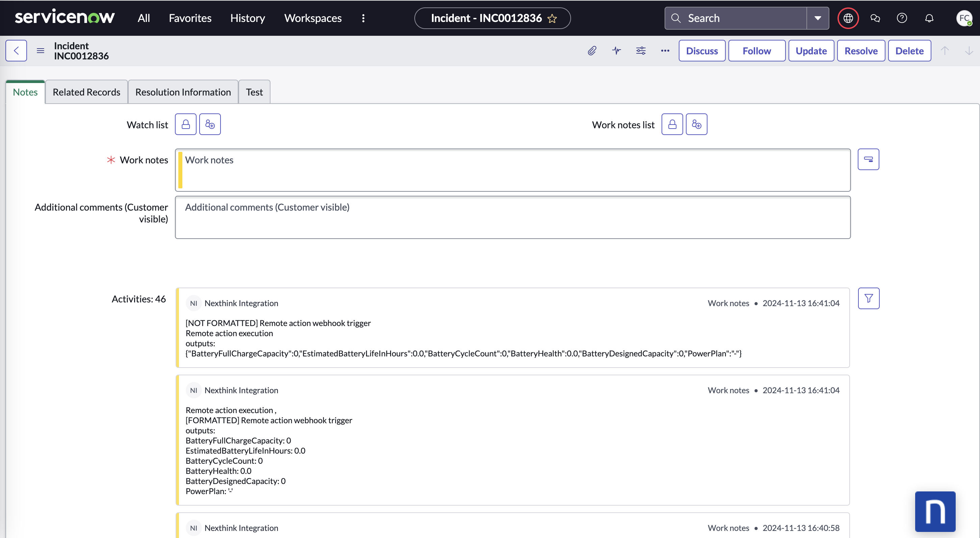Open the activity stream pulse icon
The height and width of the screenshot is (538, 980).
(616, 51)
